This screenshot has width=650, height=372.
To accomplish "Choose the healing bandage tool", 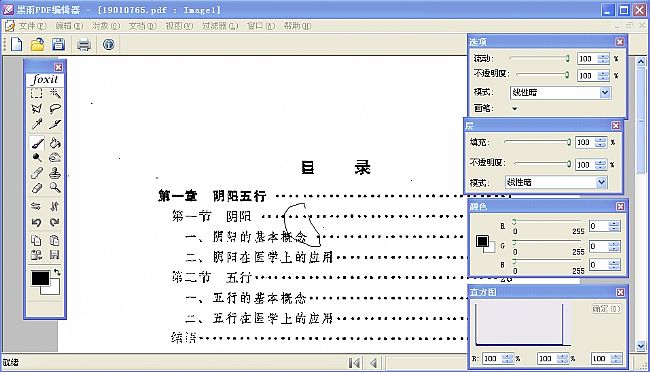I will (x=37, y=173).
